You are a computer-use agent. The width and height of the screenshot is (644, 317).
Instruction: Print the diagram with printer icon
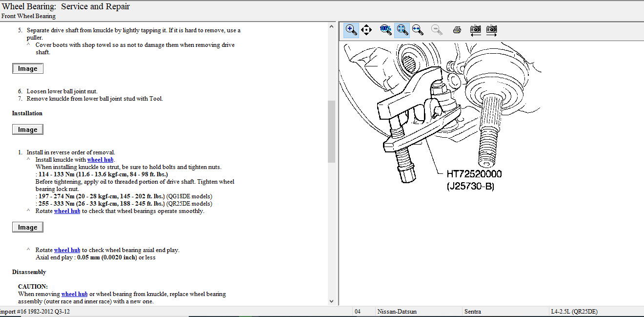point(457,30)
